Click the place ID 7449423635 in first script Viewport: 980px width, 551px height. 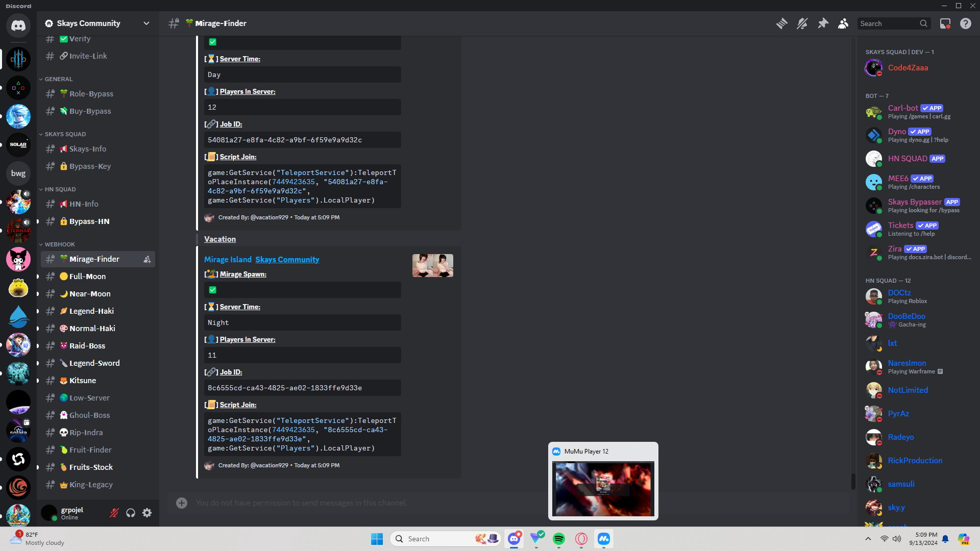pyautogui.click(x=293, y=182)
